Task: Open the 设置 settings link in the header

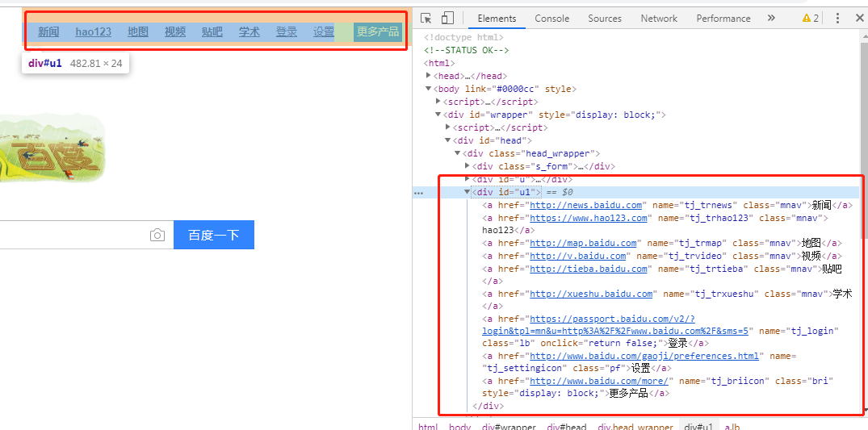Action: pos(324,32)
